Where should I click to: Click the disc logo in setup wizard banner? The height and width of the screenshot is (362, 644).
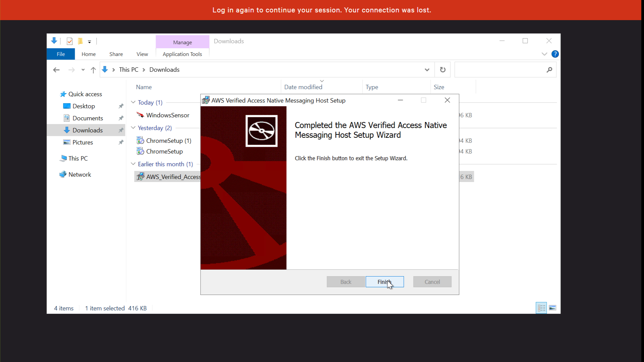pos(262,131)
